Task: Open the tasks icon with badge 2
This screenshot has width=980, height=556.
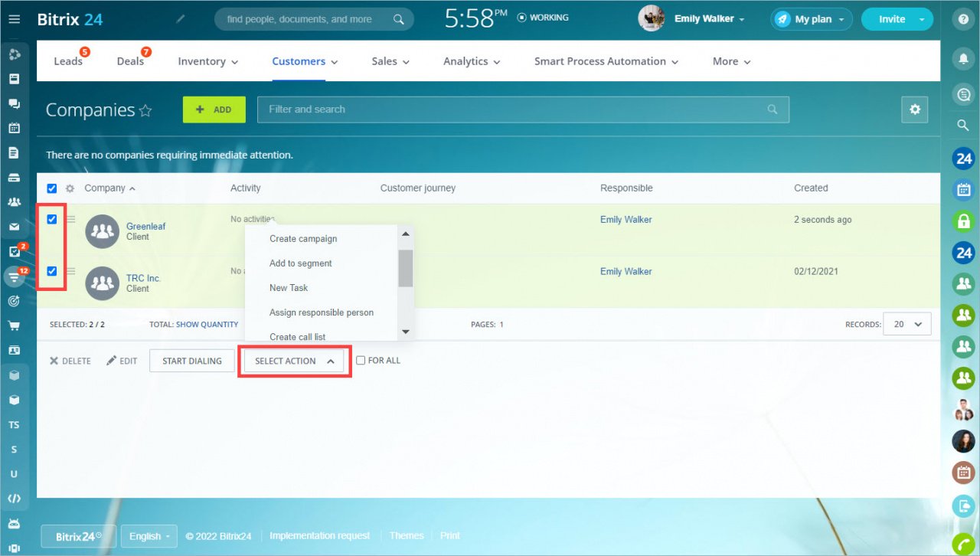Action: click(x=14, y=251)
